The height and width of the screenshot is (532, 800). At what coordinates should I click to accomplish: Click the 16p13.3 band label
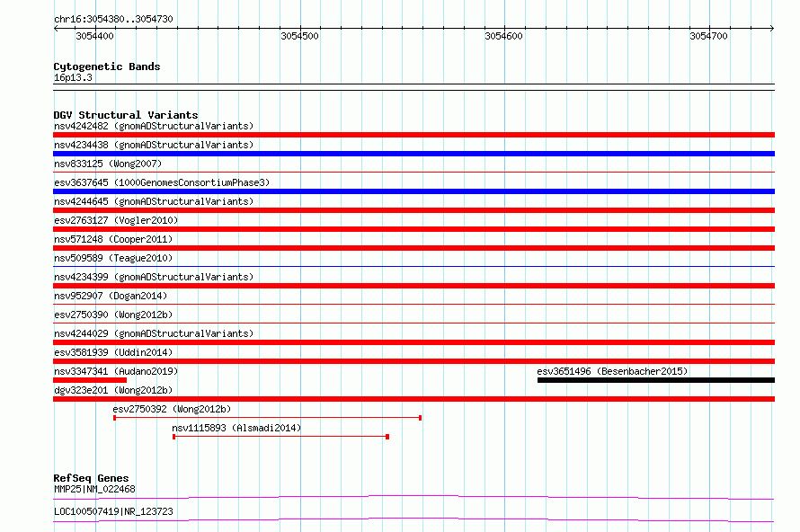pyautogui.click(x=73, y=77)
